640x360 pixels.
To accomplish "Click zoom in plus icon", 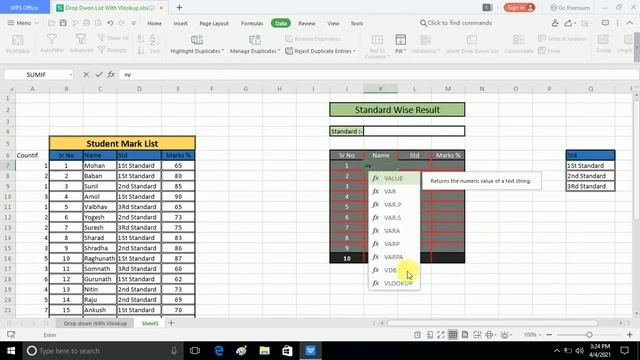I will click(x=629, y=335).
